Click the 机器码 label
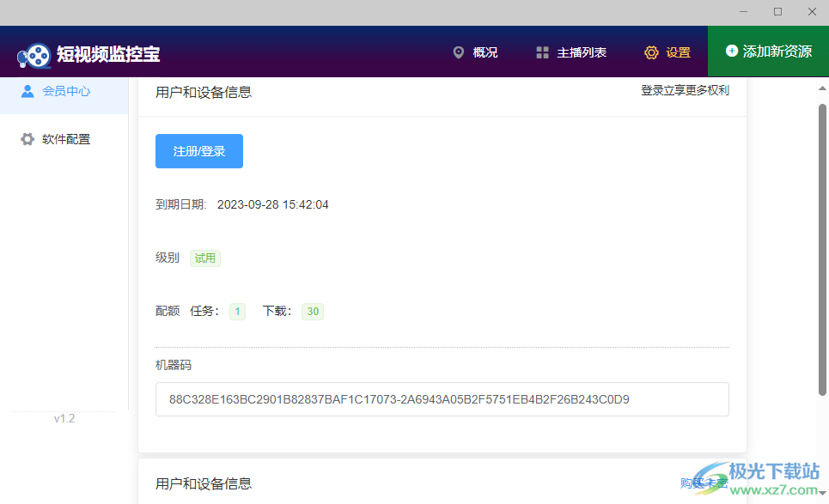This screenshot has height=504, width=829. pyautogui.click(x=174, y=365)
